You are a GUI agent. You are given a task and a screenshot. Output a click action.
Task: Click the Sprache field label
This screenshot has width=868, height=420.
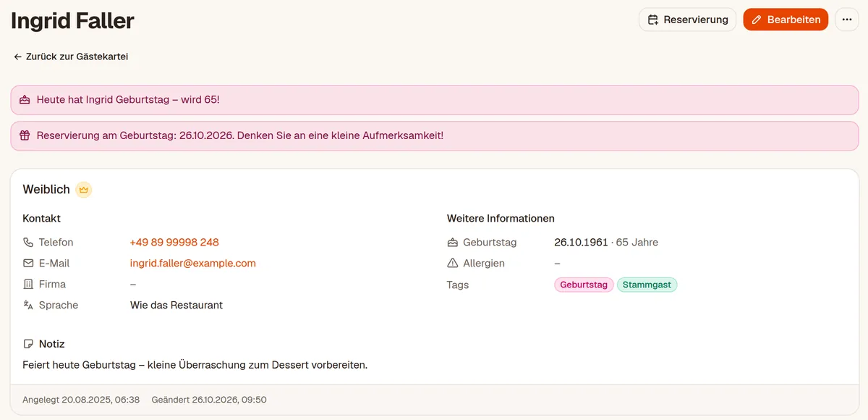(x=59, y=306)
